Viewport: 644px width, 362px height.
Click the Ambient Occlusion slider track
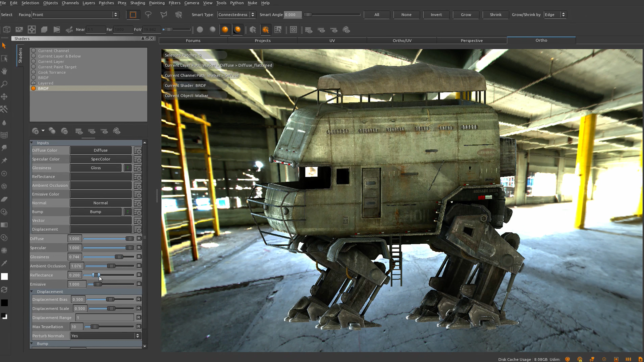[110, 266]
